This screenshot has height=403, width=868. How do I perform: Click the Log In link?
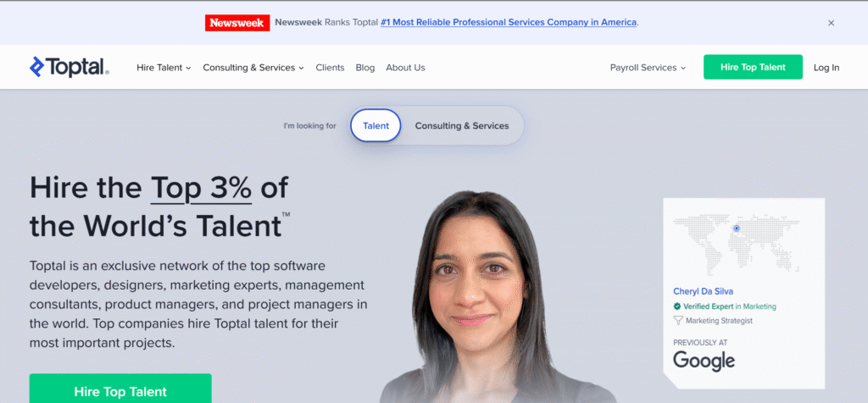(826, 68)
